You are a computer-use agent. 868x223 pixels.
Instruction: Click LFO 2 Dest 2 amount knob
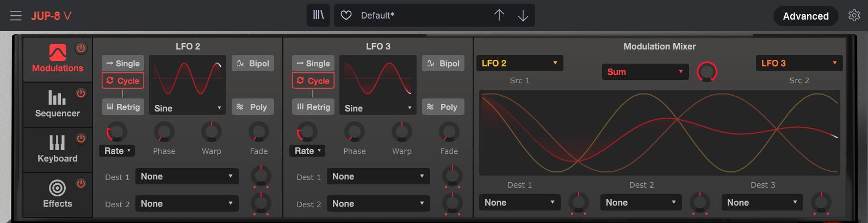pos(261,203)
